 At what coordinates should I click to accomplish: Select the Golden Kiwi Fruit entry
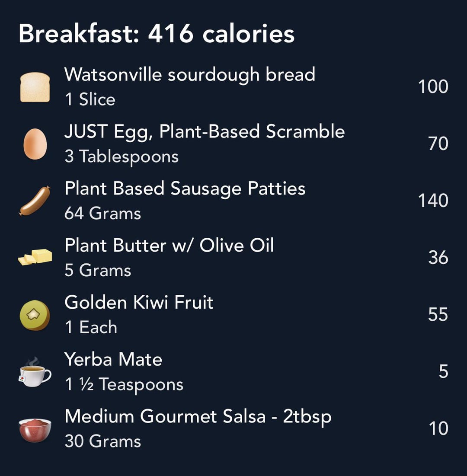point(233,315)
